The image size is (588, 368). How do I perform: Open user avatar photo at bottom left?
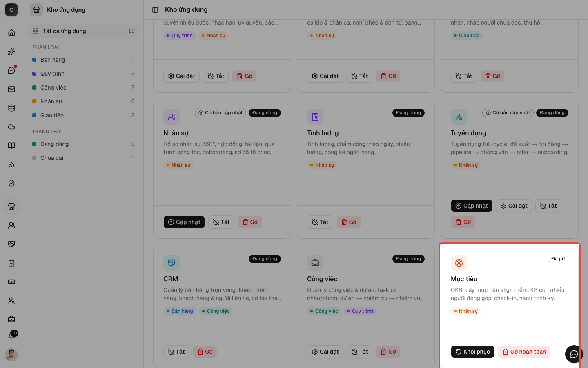(x=11, y=355)
